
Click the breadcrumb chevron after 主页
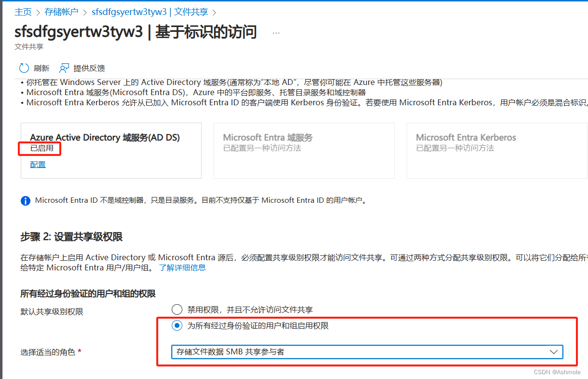(x=38, y=12)
